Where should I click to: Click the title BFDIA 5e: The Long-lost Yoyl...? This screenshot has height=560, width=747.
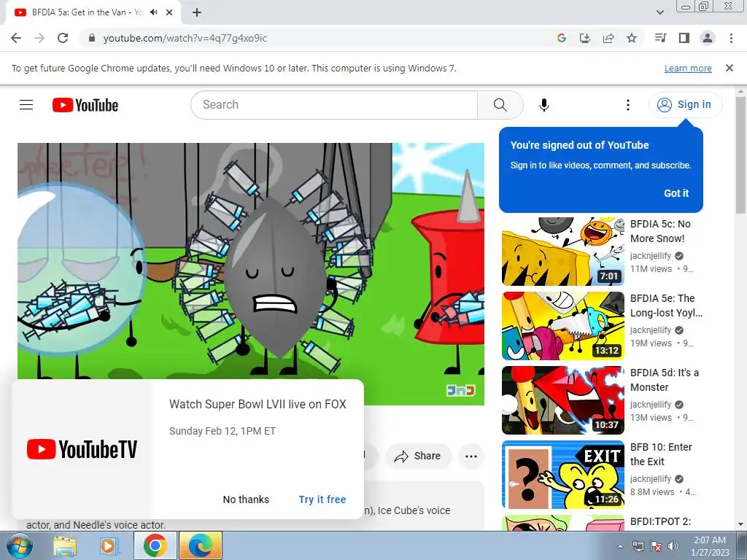pyautogui.click(x=666, y=306)
